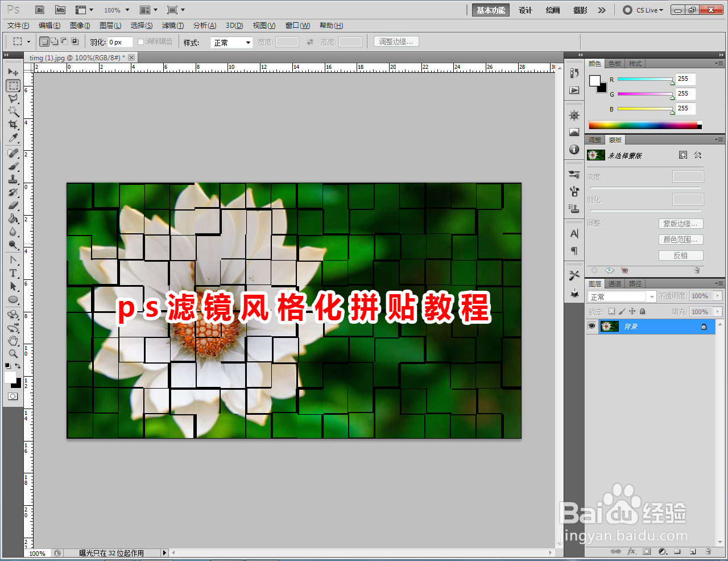728x561 pixels.
Task: Hide the 背景 layer visibility
Action: [x=591, y=326]
